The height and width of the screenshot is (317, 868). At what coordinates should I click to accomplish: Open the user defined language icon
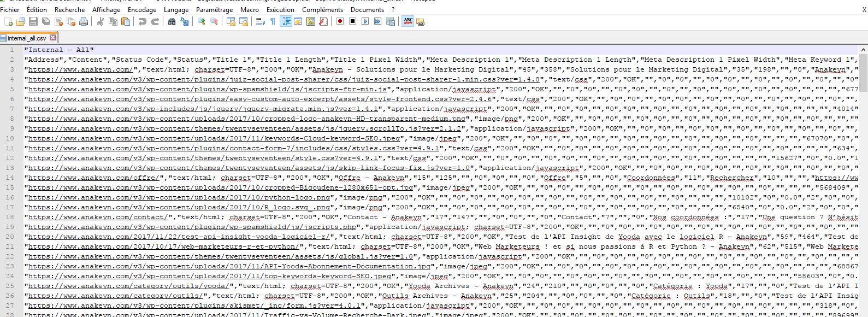[298, 21]
